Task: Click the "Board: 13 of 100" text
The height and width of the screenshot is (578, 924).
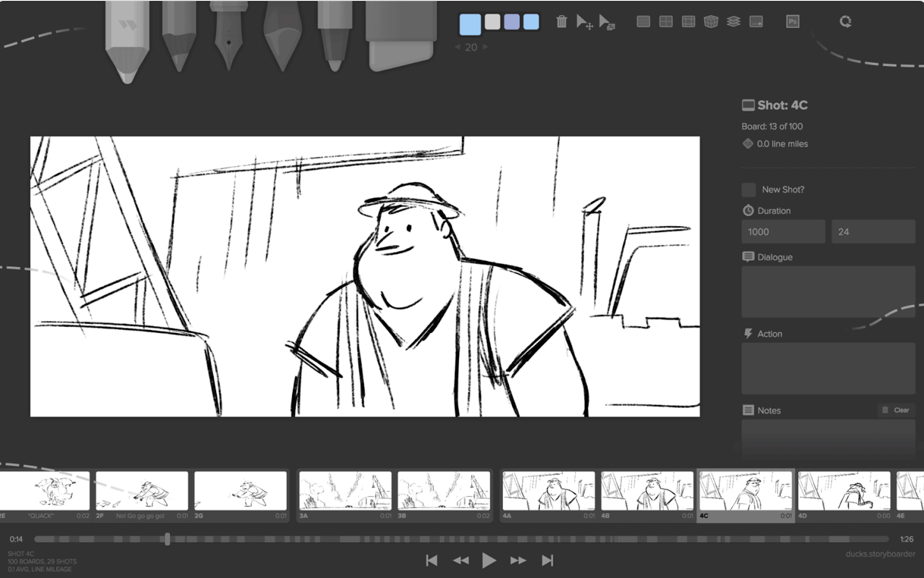Action: (x=772, y=126)
